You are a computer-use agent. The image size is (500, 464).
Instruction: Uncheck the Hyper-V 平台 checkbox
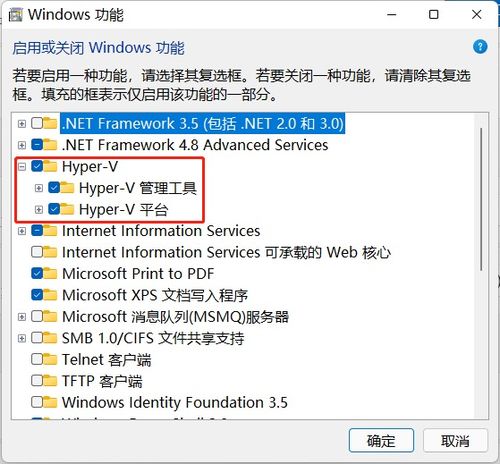(54, 209)
